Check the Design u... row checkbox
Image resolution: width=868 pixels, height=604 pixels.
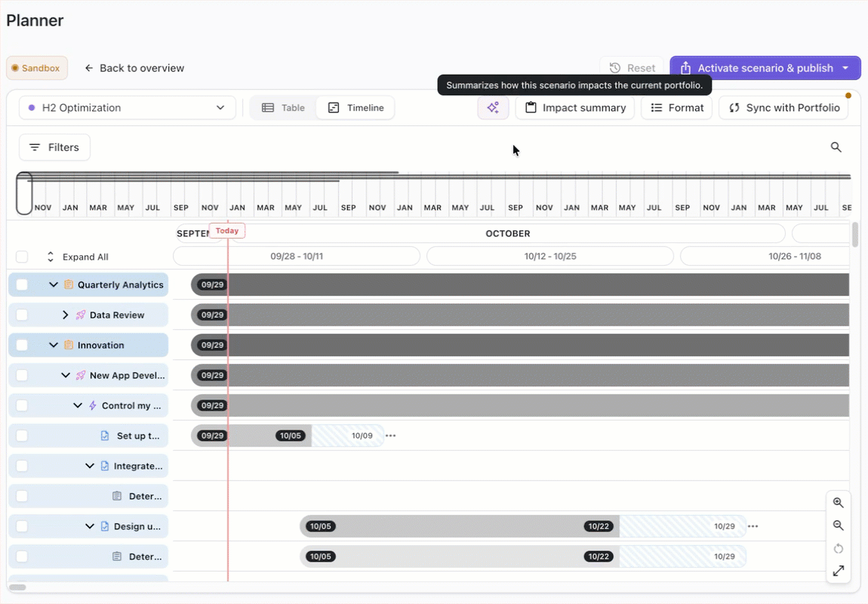click(22, 526)
